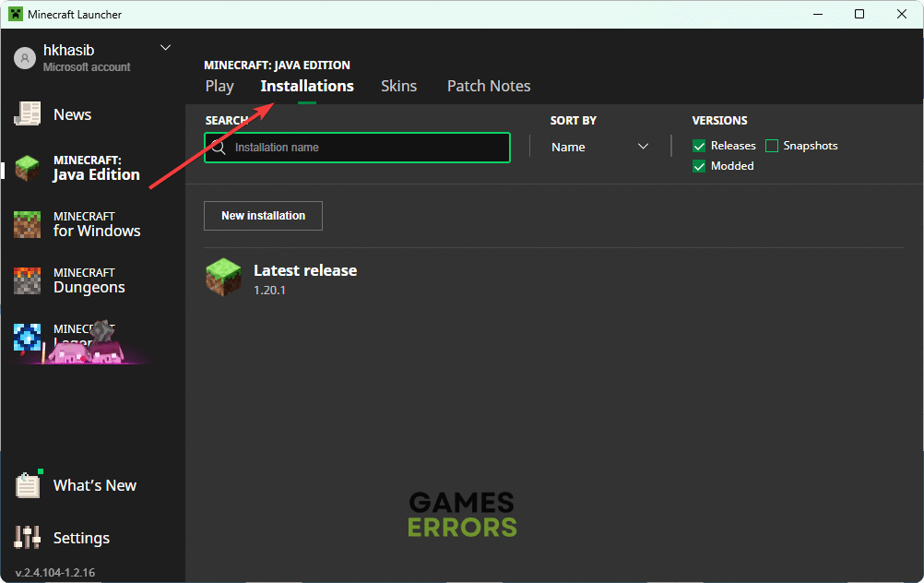Click the search magnifier in the installation search bar

[x=218, y=147]
